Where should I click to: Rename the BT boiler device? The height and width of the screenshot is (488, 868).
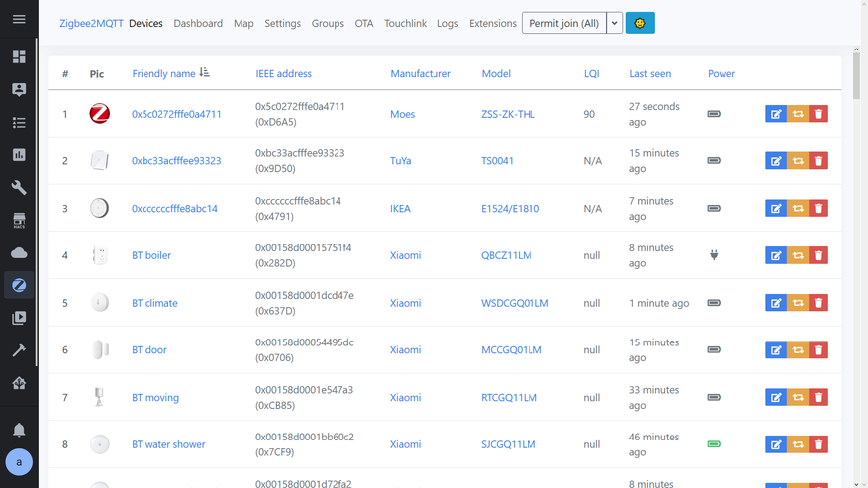click(776, 255)
